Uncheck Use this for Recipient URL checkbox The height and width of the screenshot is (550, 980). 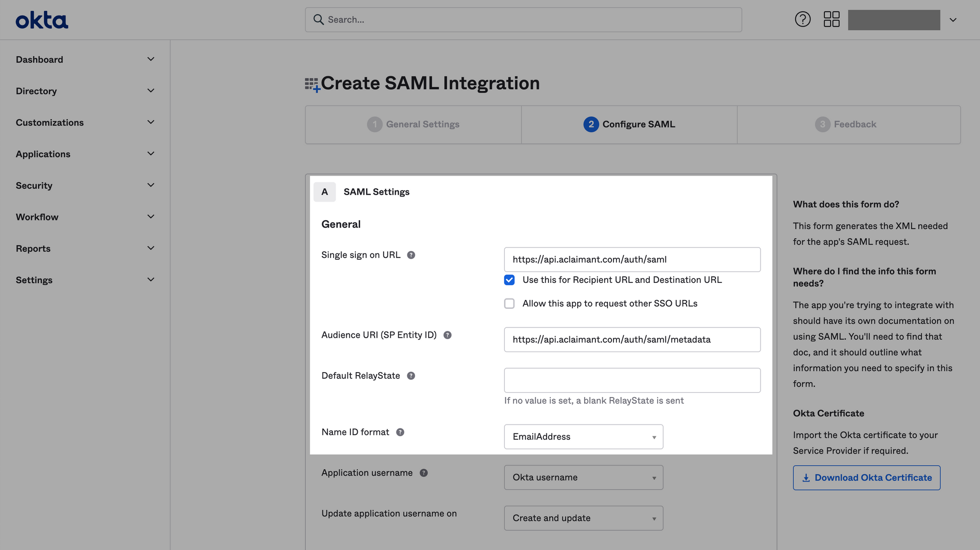pos(510,280)
